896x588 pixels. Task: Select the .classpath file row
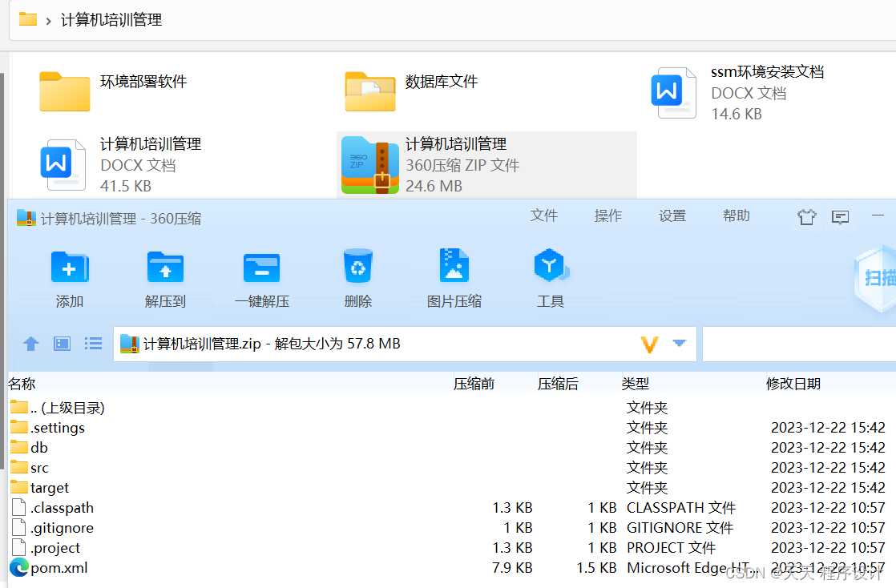click(451, 507)
